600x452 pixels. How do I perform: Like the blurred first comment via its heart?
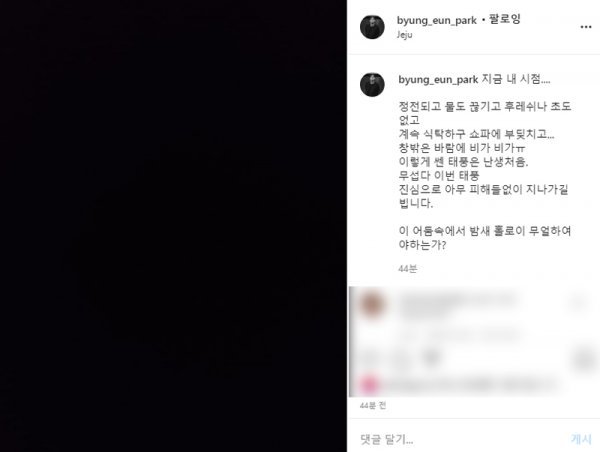coord(579,304)
